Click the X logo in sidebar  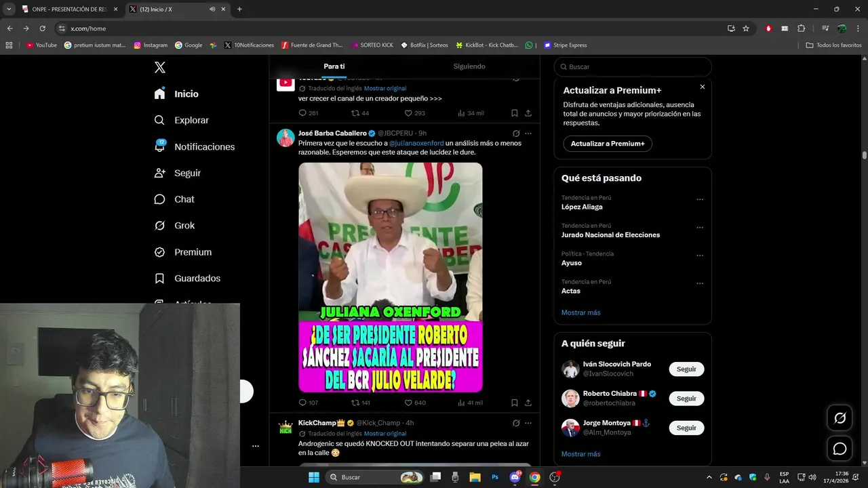point(159,67)
